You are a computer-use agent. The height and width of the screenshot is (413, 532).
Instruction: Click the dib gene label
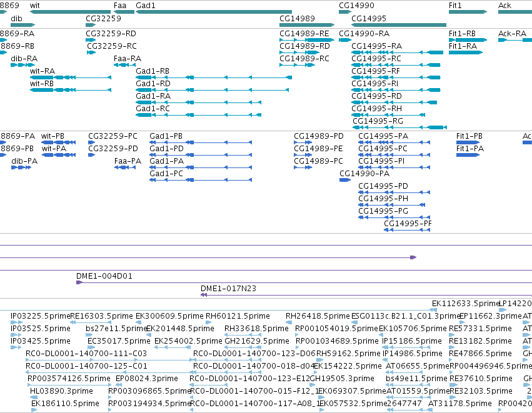(x=16, y=18)
